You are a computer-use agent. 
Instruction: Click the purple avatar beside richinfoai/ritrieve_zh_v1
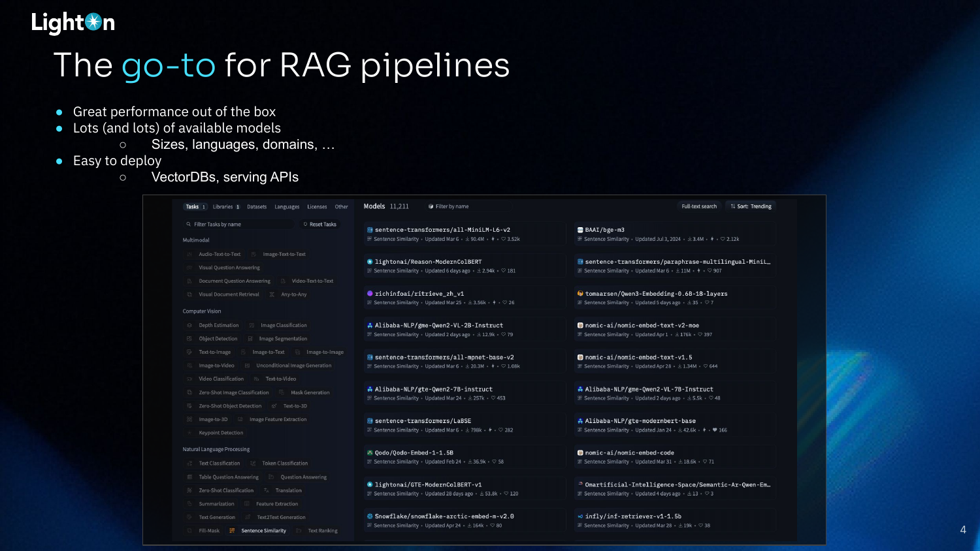[370, 294]
